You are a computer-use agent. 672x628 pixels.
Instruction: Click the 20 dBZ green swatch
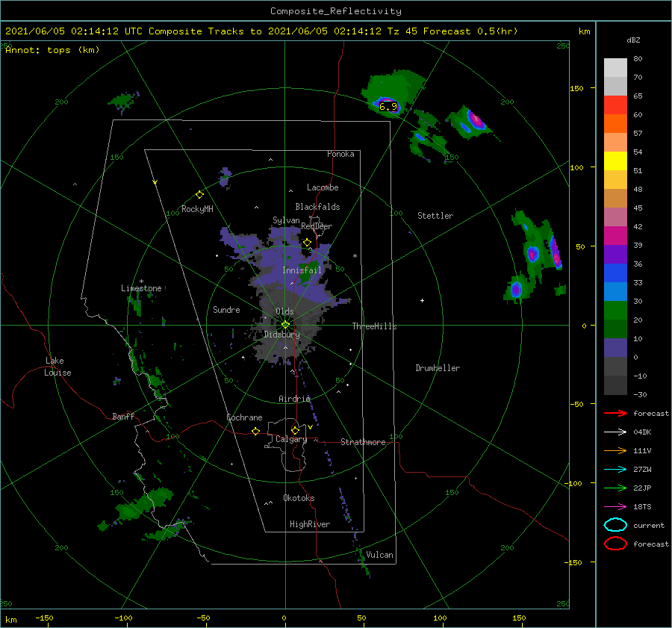coord(615,311)
